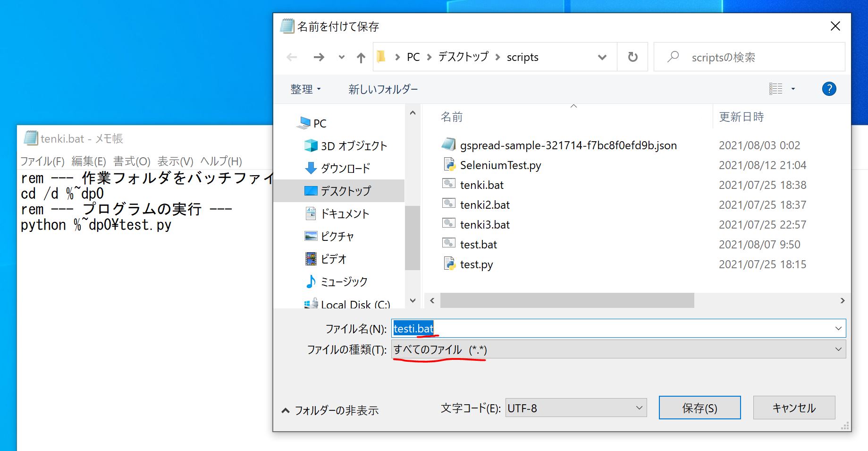Click the gspread-sample json file

click(x=568, y=145)
